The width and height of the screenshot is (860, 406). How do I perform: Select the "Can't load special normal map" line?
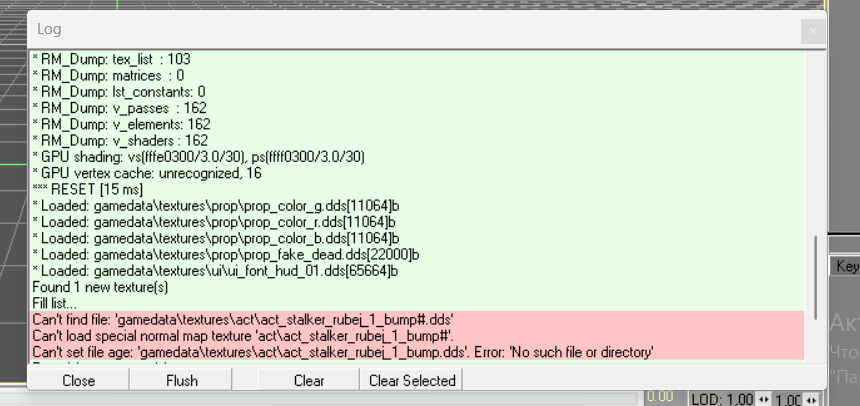pos(416,335)
